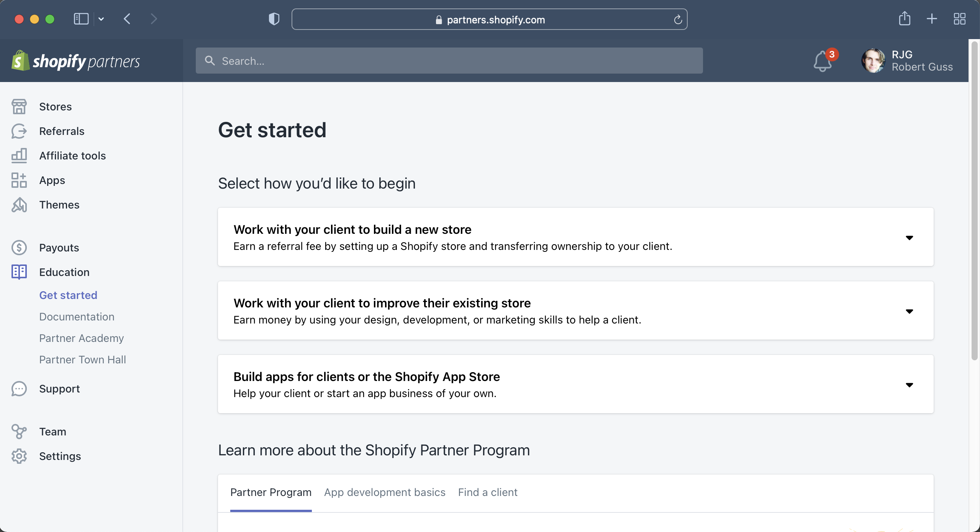Screen dimensions: 980x532
Task: Open Settings label in sidebar
Action: (x=60, y=456)
